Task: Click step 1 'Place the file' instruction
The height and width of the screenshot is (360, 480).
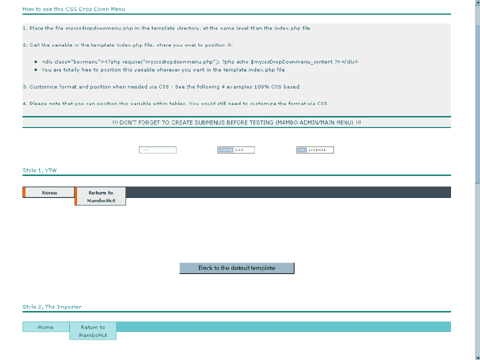Action: coord(166,28)
